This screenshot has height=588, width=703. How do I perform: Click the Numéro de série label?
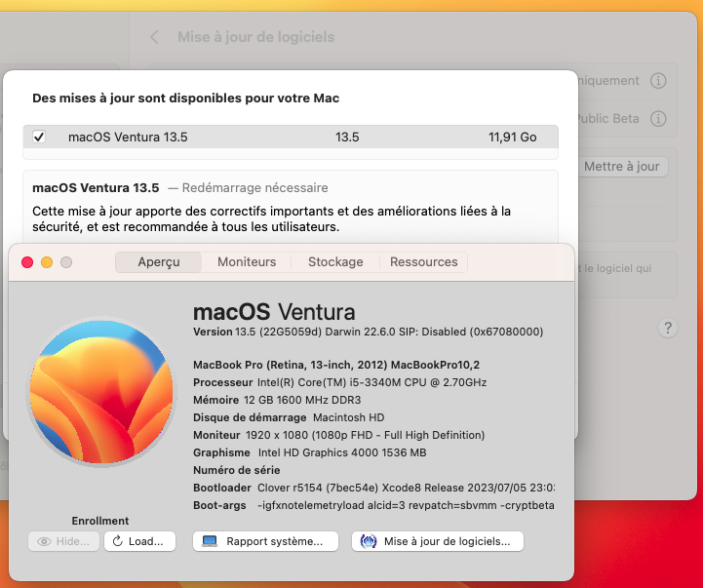(x=237, y=470)
